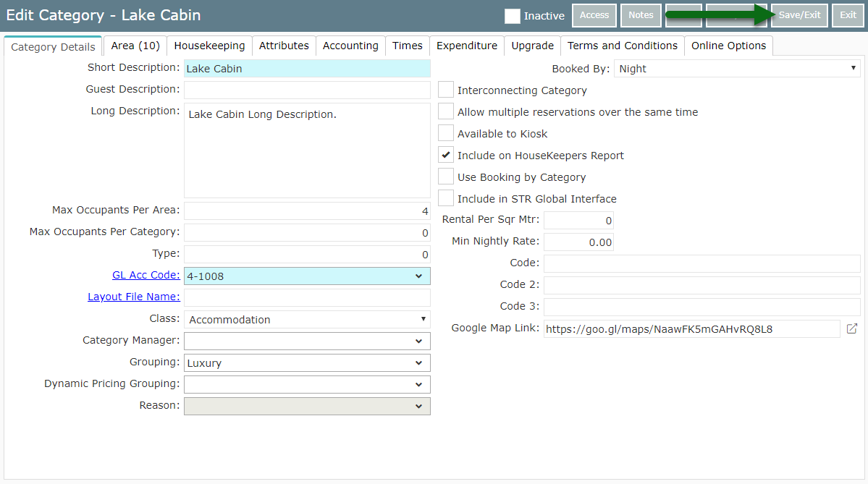This screenshot has height=484, width=868.
Task: Open the Notes button
Action: point(641,15)
